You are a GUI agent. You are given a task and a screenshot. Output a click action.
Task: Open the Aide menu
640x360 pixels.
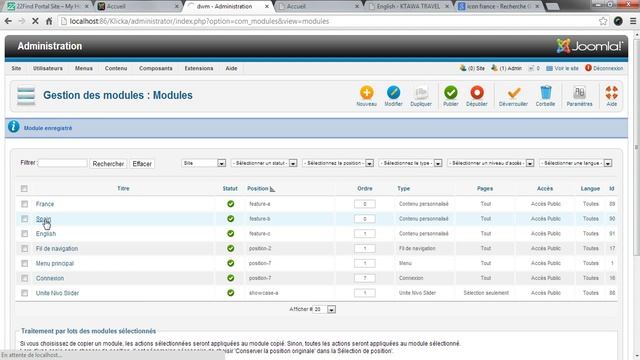tap(231, 68)
